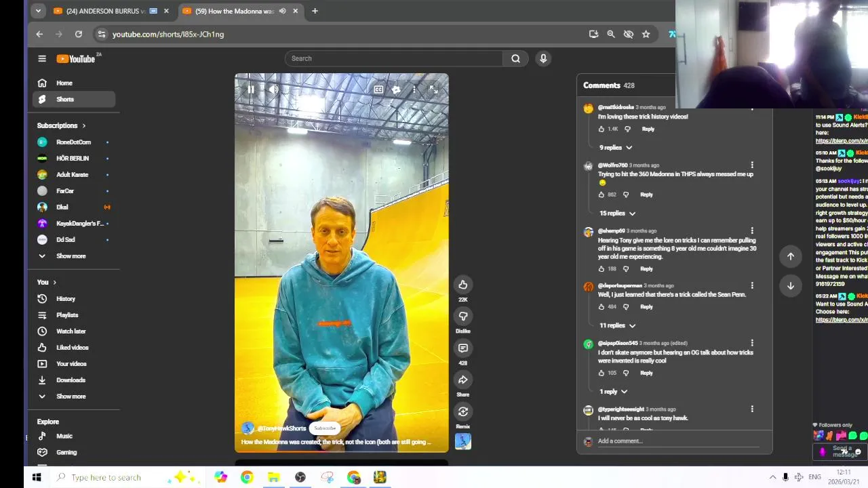Screen dimensions: 868x488
Task: Open the YouTube hamburger guide menu
Action: click(42, 59)
